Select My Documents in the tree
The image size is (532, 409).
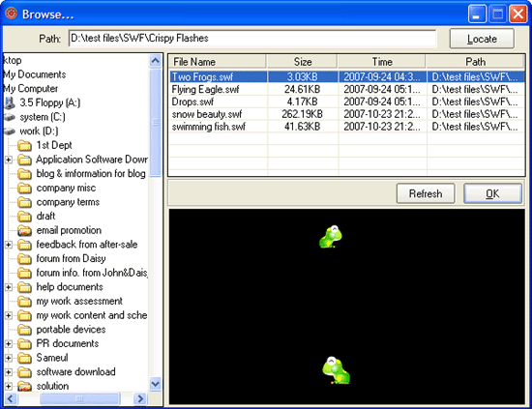34,74
